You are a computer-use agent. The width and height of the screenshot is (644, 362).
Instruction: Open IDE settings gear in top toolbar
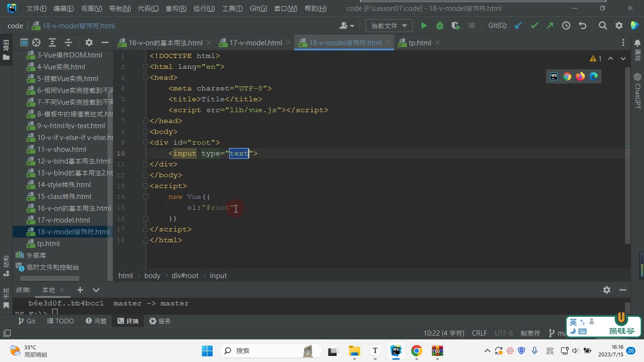click(x=619, y=26)
